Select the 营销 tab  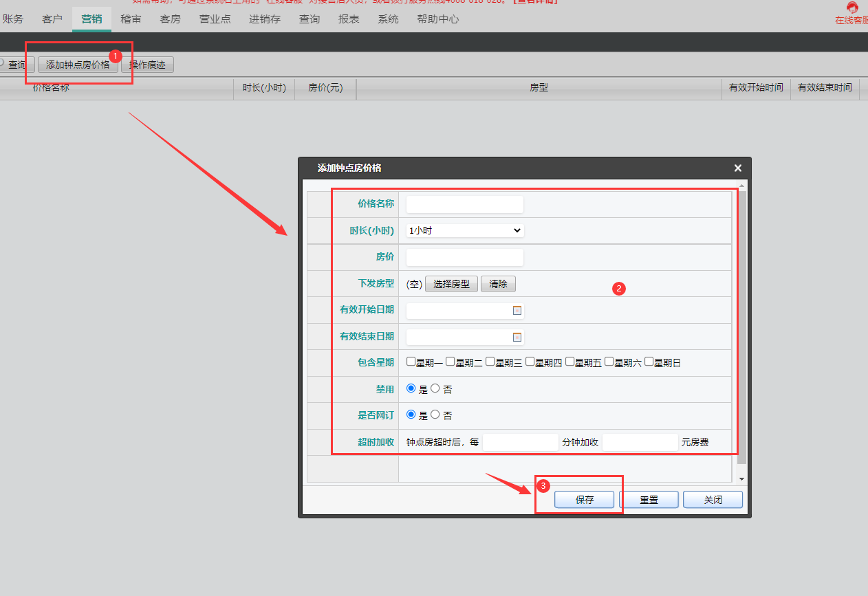point(91,19)
